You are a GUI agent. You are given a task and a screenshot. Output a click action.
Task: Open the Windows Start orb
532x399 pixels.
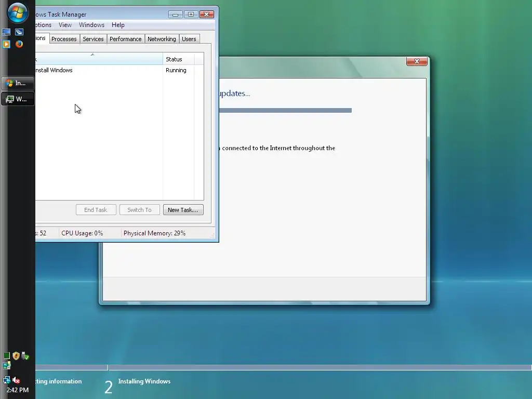click(17, 12)
